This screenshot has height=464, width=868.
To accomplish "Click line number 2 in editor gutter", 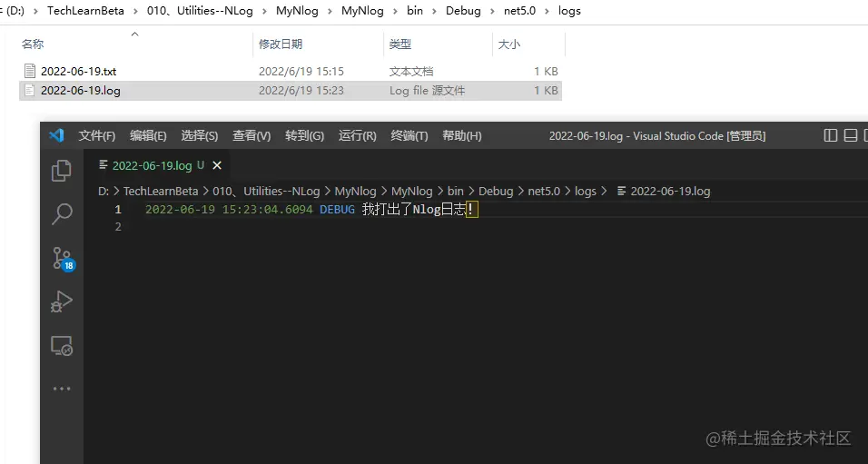I will [118, 226].
